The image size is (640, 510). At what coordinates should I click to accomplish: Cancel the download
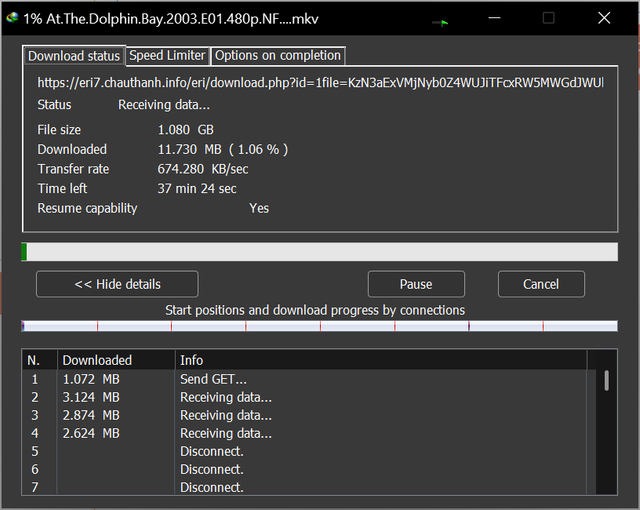[541, 284]
